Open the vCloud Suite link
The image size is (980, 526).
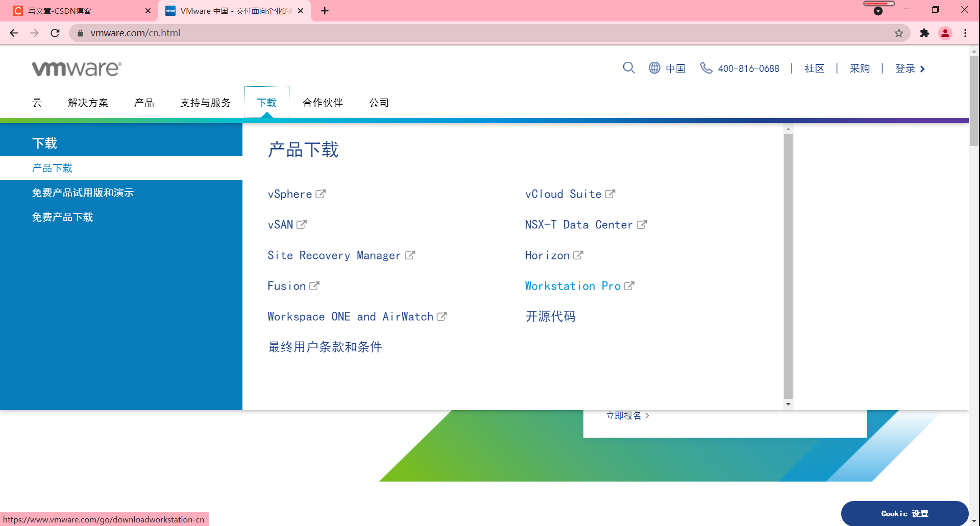pyautogui.click(x=563, y=194)
